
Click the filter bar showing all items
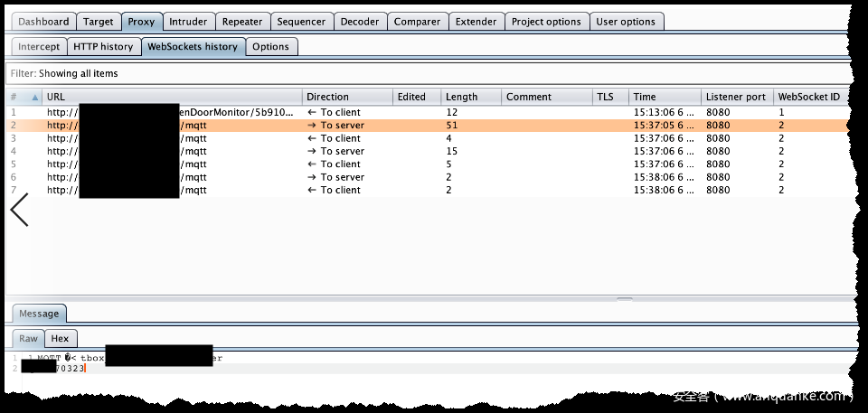point(425,73)
